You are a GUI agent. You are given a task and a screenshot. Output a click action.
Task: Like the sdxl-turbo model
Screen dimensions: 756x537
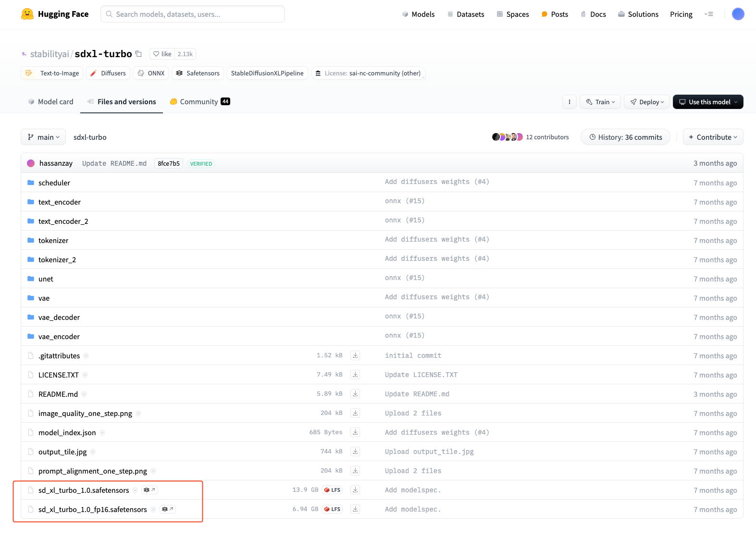click(x=162, y=54)
